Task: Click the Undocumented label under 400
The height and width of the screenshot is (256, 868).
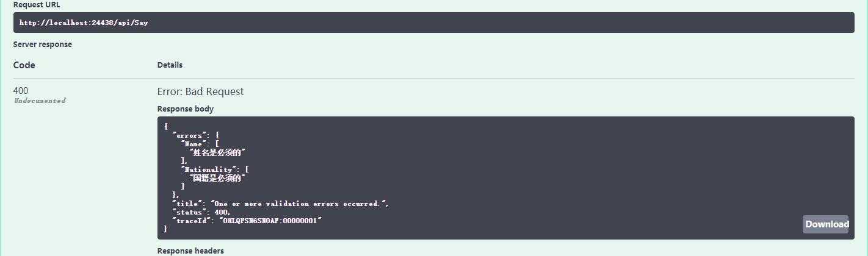Action: pos(40,101)
